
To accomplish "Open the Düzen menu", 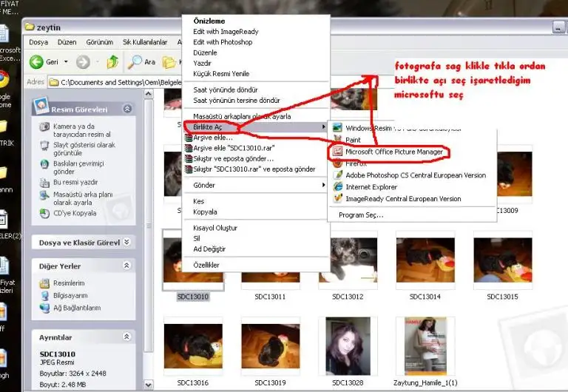I will (67, 42).
